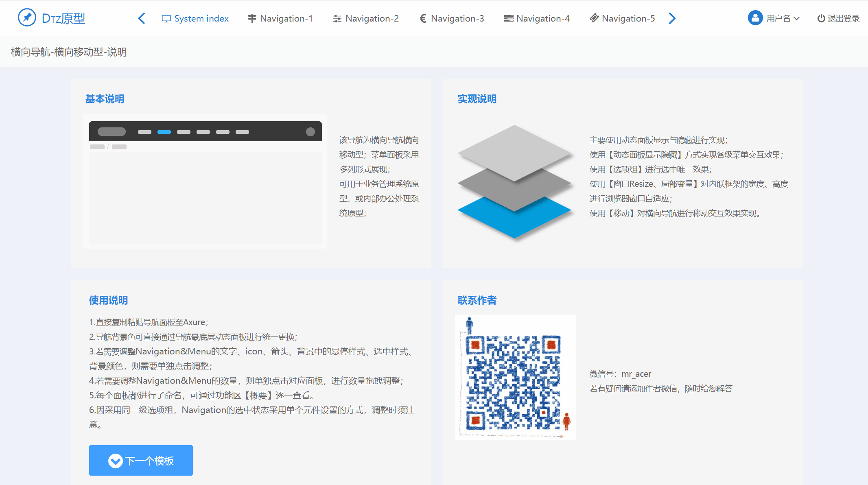868x485 pixels.
Task: Click the navigation layout preview thumbnail
Action: [205, 181]
